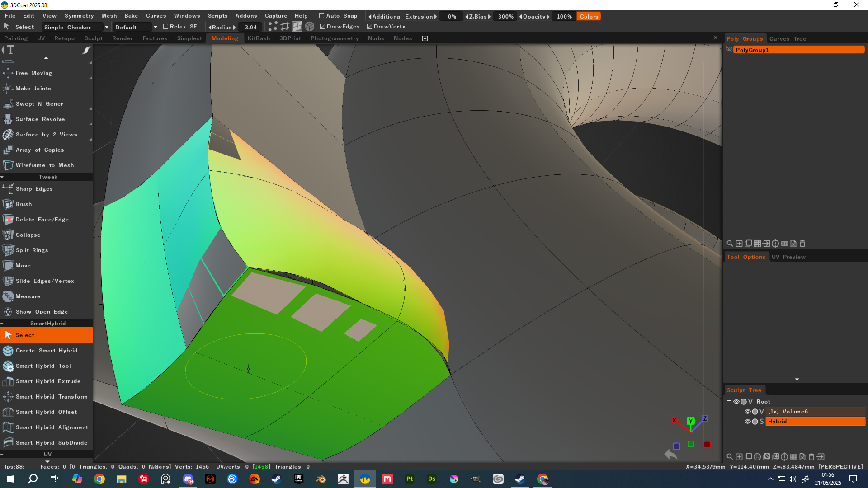Image resolution: width=868 pixels, height=488 pixels.
Task: Switch to the Retopo workspace tab
Action: pyautogui.click(x=64, y=38)
